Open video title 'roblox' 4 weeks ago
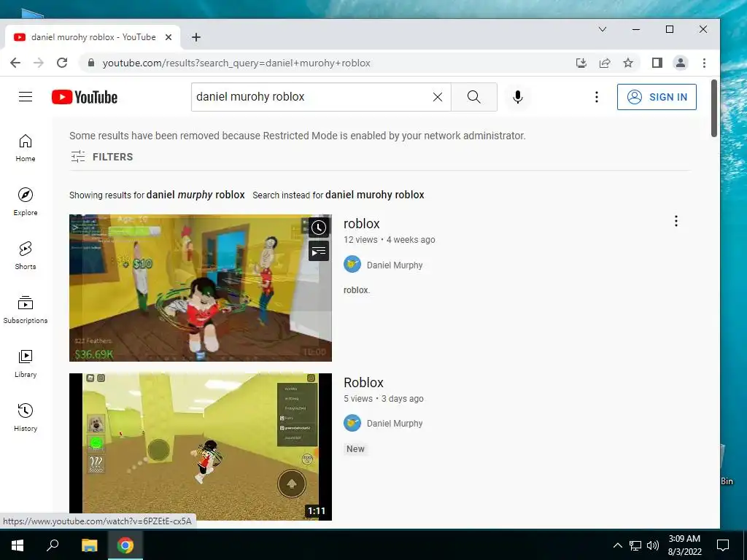Image resolution: width=747 pixels, height=560 pixels. point(362,223)
